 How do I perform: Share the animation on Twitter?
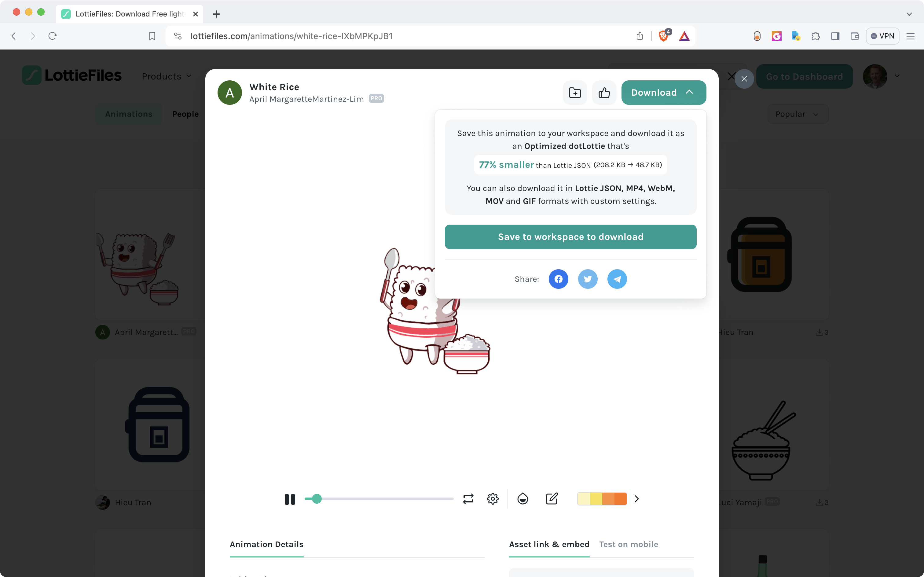pyautogui.click(x=588, y=279)
